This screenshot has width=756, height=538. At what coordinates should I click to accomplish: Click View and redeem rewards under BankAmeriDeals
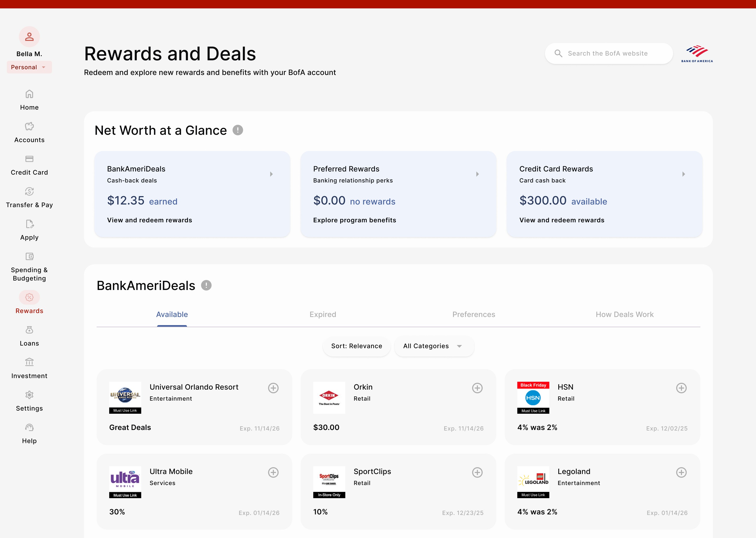click(x=150, y=220)
